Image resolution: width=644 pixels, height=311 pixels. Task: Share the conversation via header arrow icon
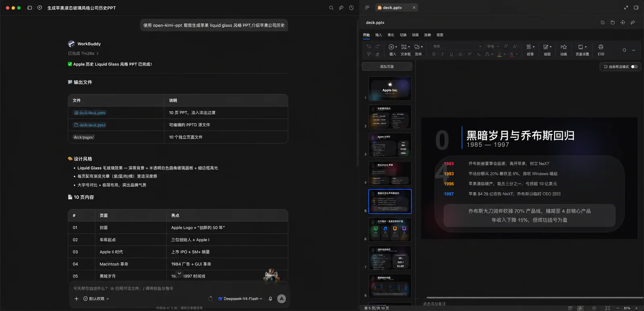pos(341,8)
